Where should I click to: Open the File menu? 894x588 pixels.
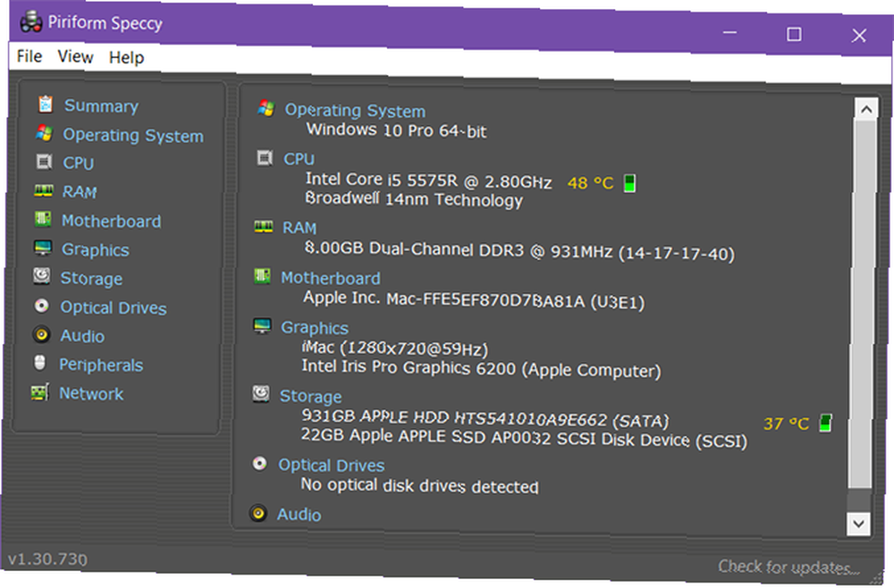30,56
